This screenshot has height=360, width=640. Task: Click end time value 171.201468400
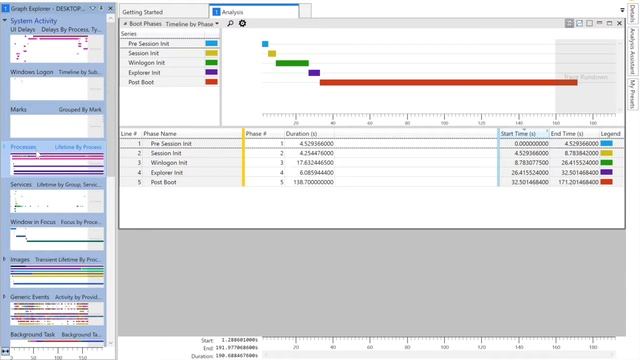coord(579,182)
